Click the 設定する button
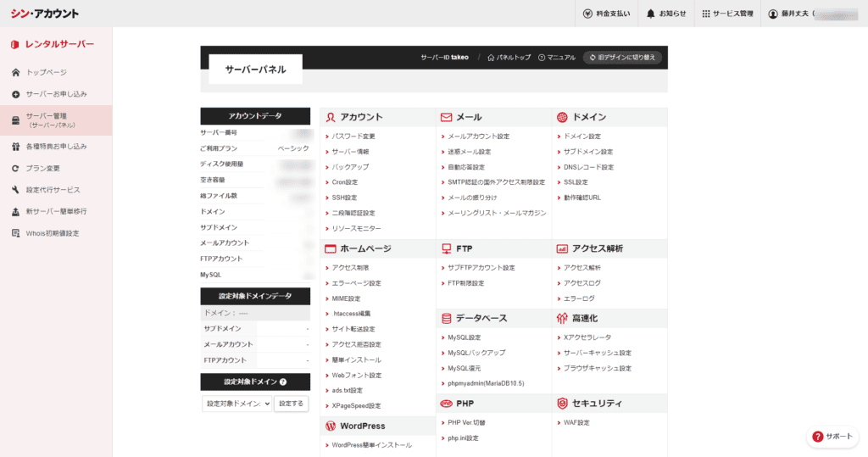Viewport: 868px width, 457px height. click(292, 404)
